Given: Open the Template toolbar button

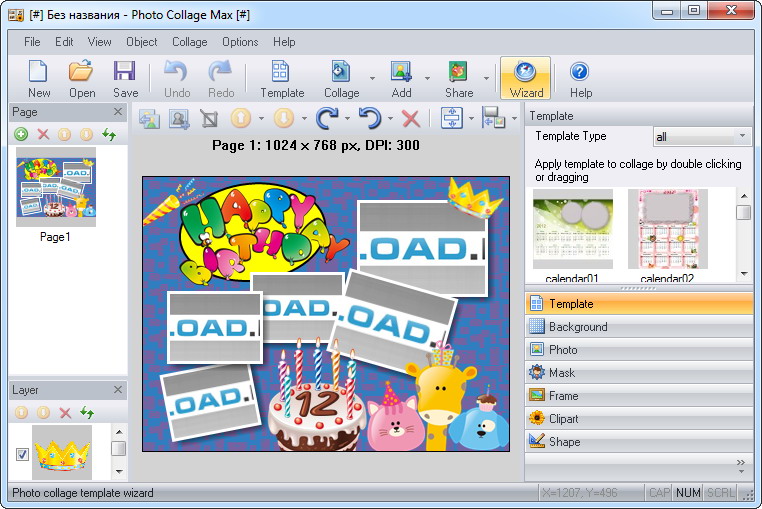Looking at the screenshot, I should (x=282, y=79).
